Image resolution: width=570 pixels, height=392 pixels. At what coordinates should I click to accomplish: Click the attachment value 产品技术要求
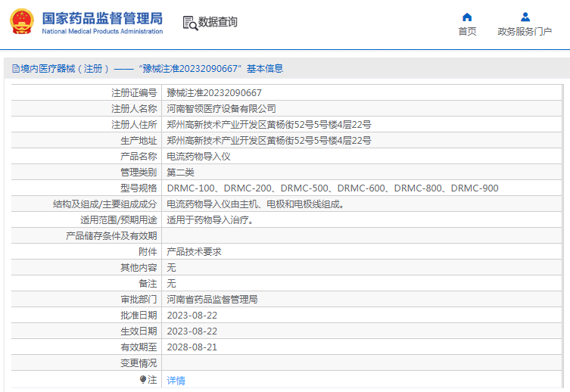(194, 252)
